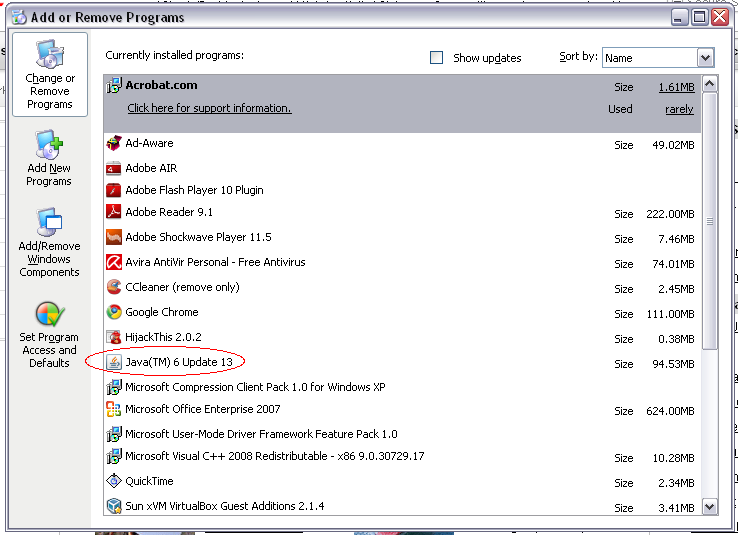The width and height of the screenshot is (738, 535).
Task: Switch to Add/Remove Windows Components
Action: (49, 243)
